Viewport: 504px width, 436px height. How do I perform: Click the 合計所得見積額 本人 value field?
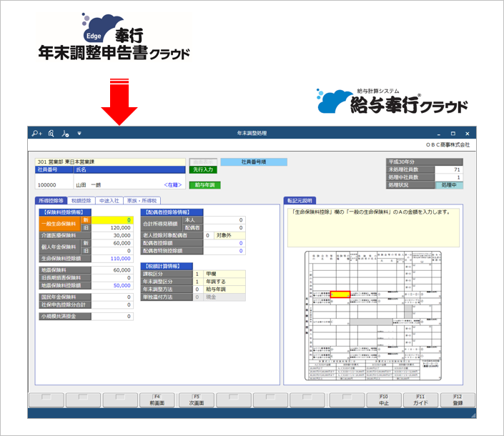click(x=224, y=220)
